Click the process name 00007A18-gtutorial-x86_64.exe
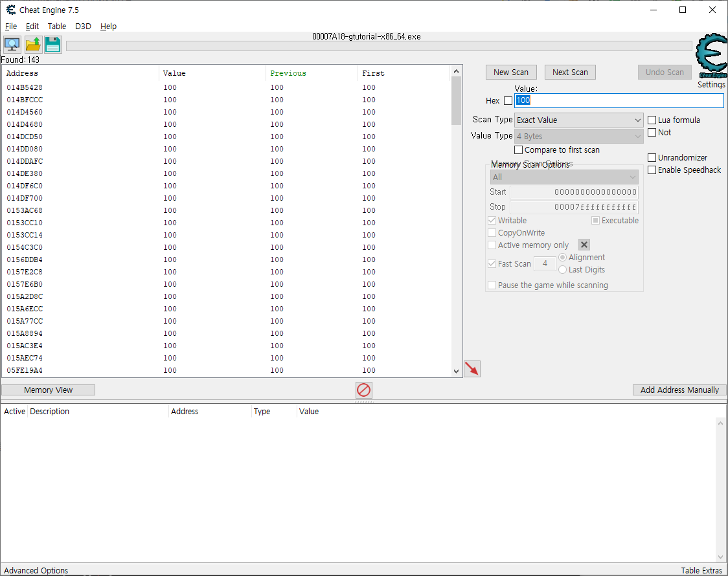 pos(367,37)
